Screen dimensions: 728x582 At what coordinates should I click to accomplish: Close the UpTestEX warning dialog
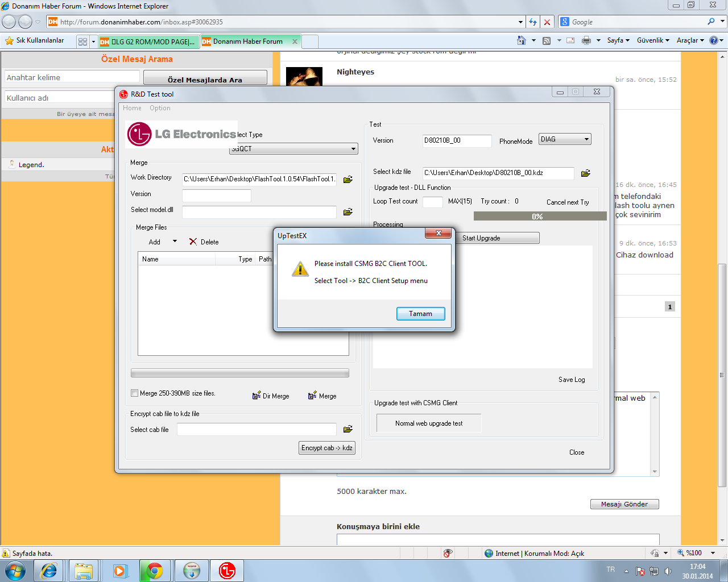pyautogui.click(x=439, y=233)
